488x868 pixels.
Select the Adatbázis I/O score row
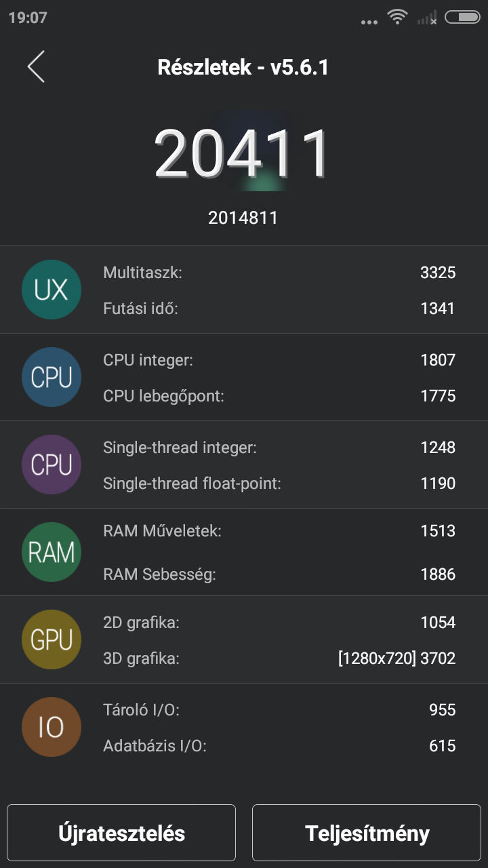point(279,746)
